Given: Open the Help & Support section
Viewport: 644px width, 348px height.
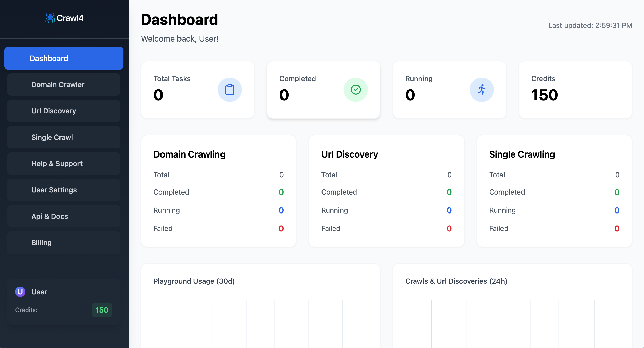Looking at the screenshot, I should click(64, 164).
